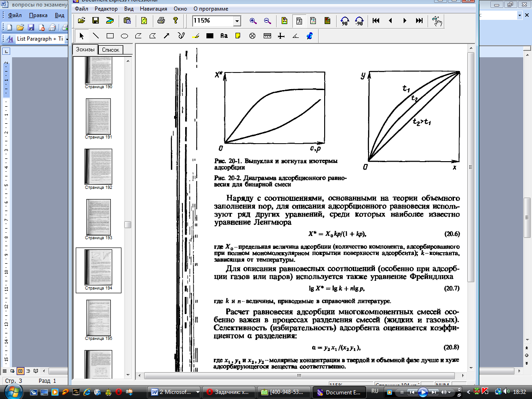Expand the 2 Microsoft taskbar group arrow
This screenshot has width=532, height=399.
(198, 392)
